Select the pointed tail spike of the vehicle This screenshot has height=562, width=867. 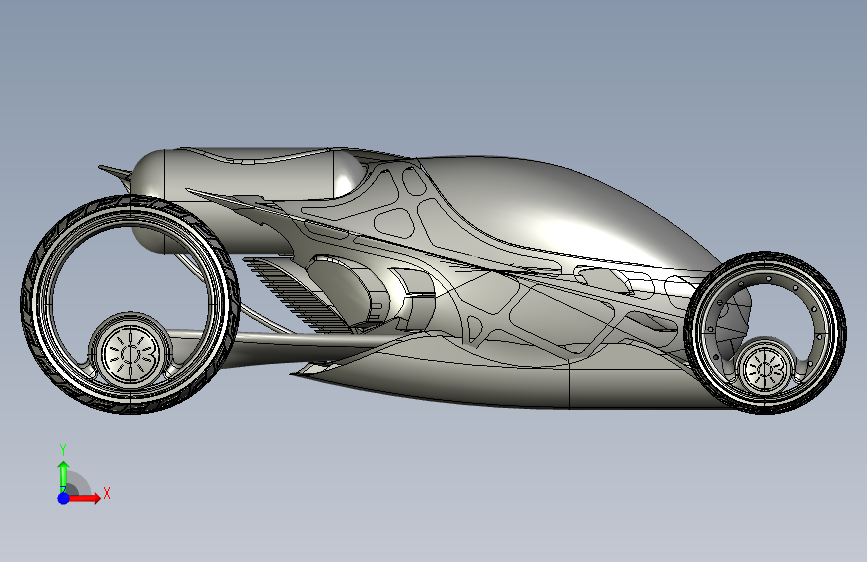tap(115, 173)
